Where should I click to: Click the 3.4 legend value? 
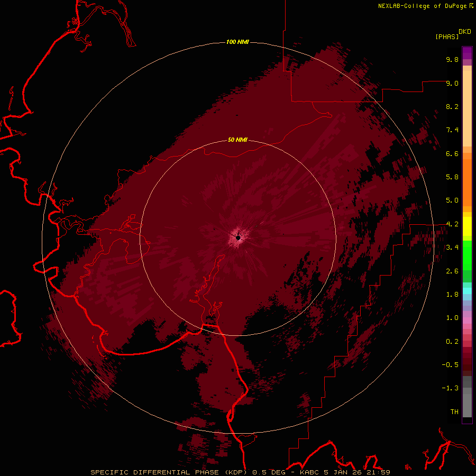452,248
